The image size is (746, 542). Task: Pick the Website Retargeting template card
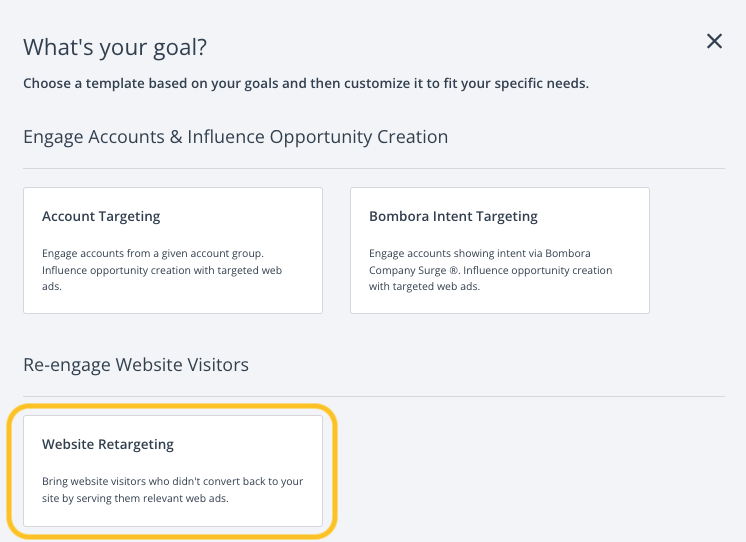[x=172, y=471]
